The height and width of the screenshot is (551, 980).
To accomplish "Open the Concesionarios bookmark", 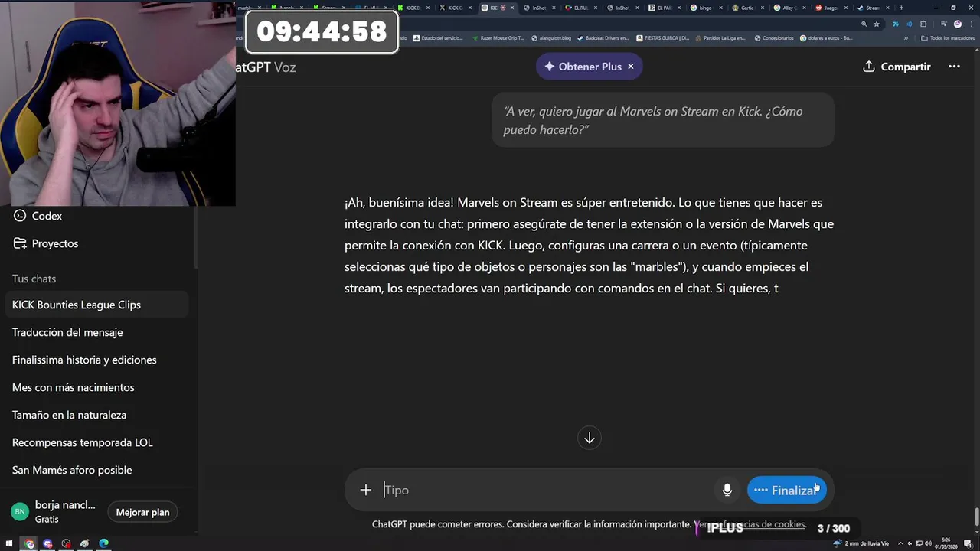I will 773,38.
